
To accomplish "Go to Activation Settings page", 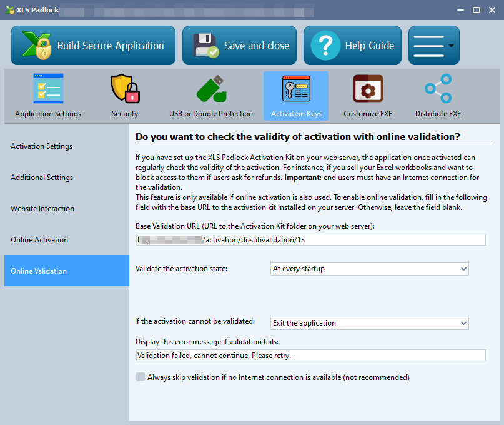I will pos(67,146).
